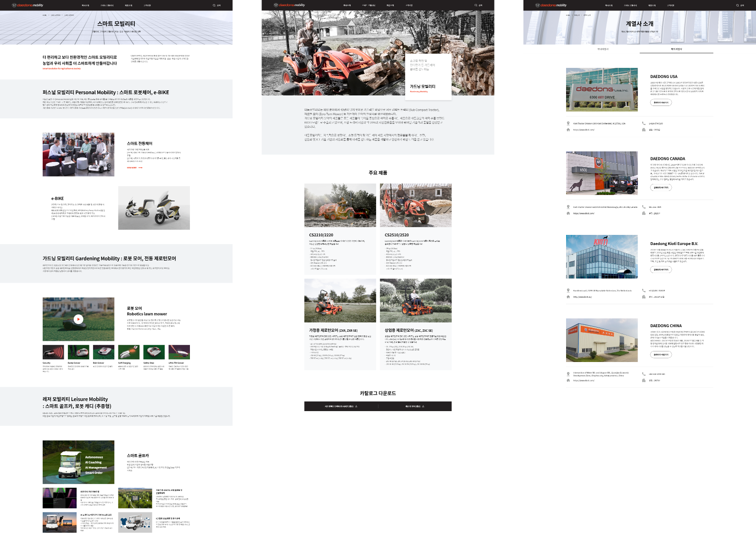Play the robot lawn mower video
The height and width of the screenshot is (557, 756).
point(78,319)
